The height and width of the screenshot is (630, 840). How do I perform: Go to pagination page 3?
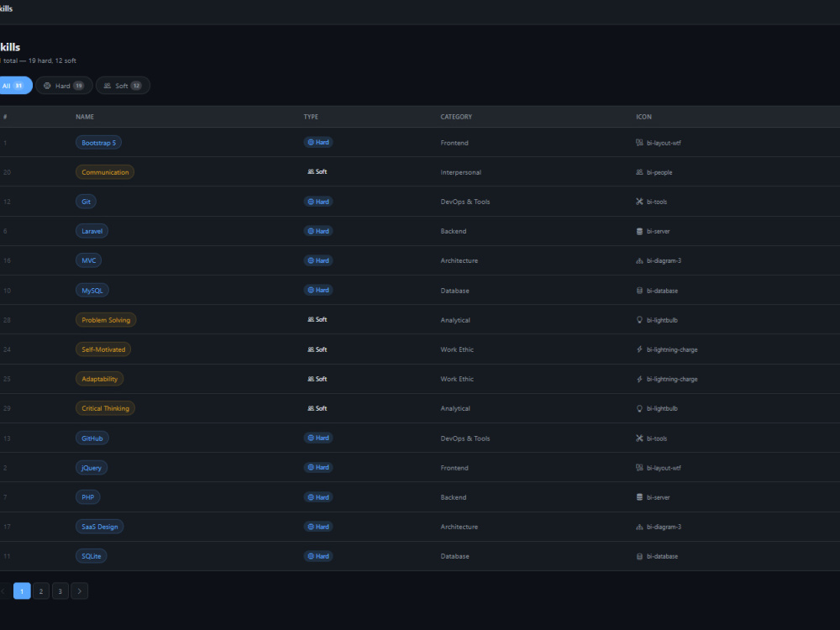click(60, 591)
